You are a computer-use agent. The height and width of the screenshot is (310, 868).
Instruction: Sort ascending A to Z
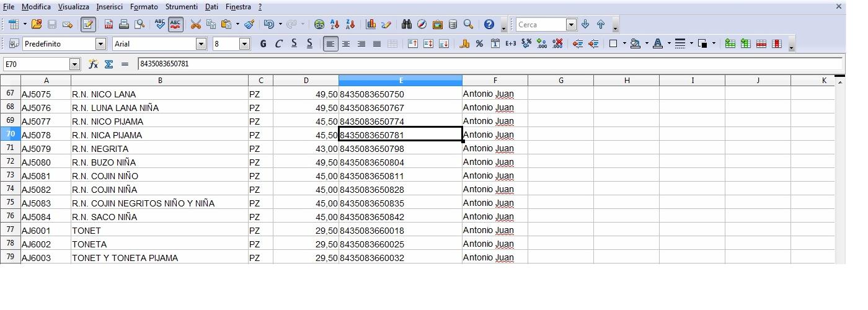coord(335,24)
